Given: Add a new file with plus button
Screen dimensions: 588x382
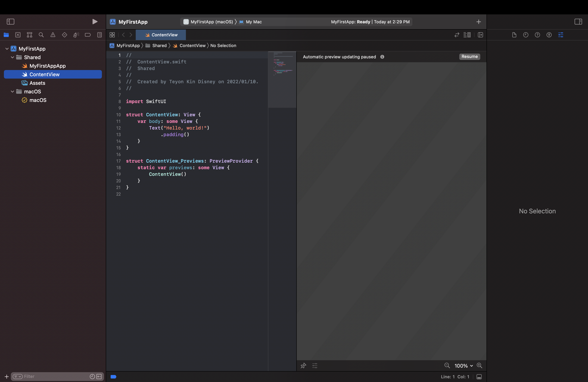Looking at the screenshot, I should point(7,377).
